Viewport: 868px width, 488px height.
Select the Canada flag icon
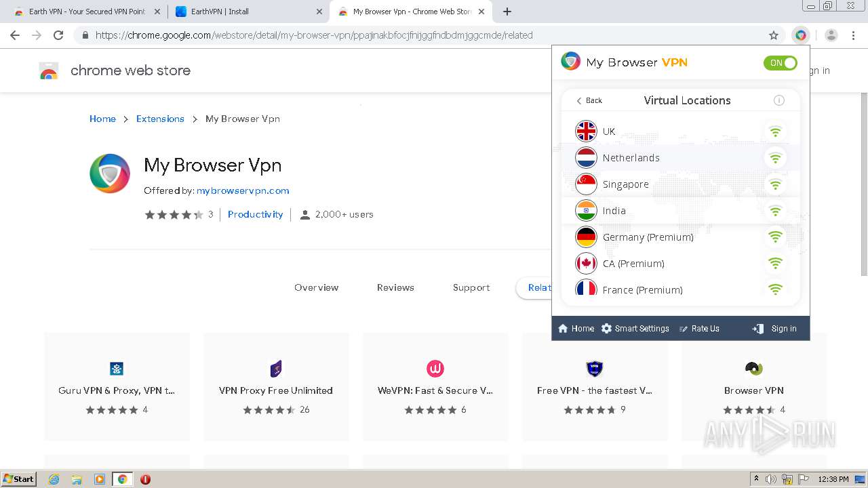tap(586, 264)
